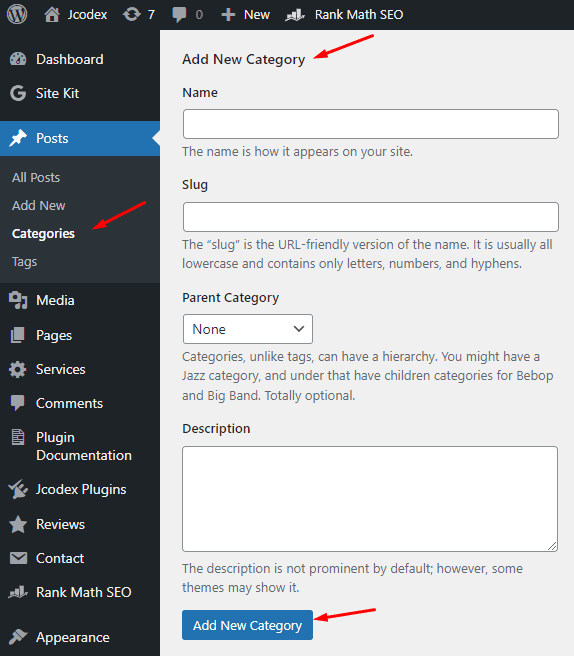Click the WordPress logo icon
The width and height of the screenshot is (574, 656).
17,14
